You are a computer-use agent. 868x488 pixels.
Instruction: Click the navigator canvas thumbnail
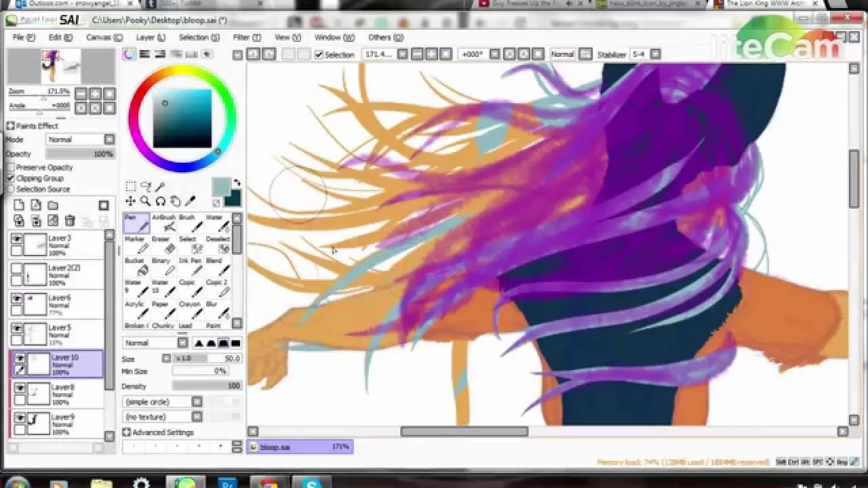[x=61, y=66]
